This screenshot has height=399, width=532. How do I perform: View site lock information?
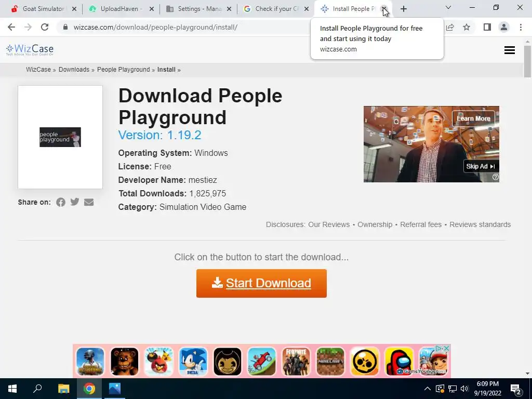point(65,27)
